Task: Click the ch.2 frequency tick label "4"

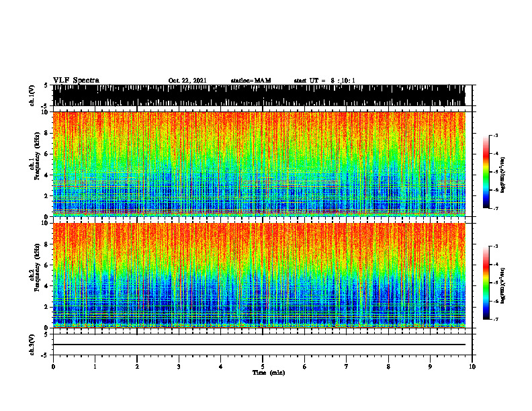Action: click(47, 286)
